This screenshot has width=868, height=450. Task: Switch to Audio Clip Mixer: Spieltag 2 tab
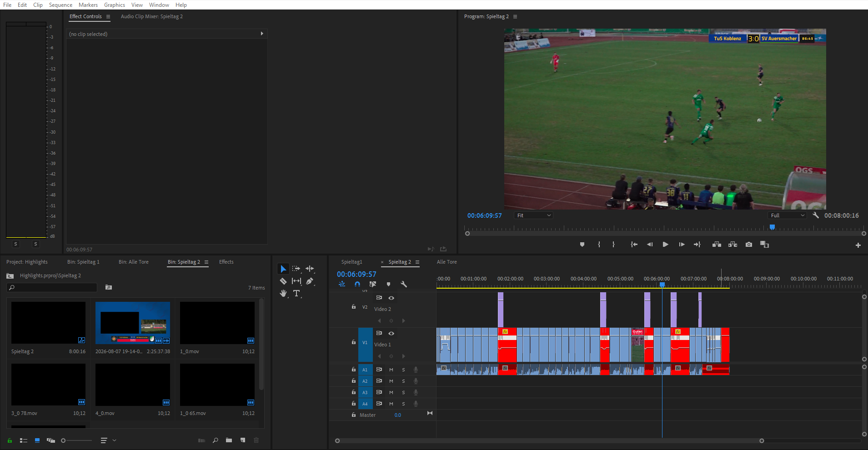click(x=152, y=16)
